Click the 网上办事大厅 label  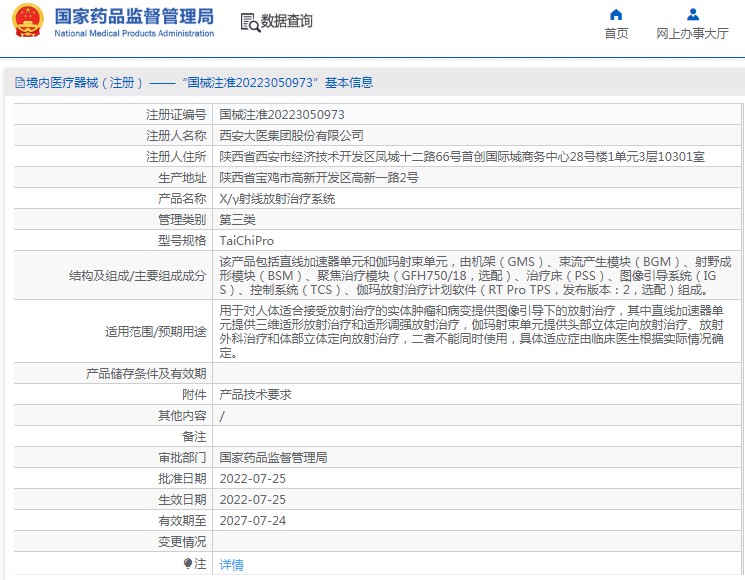(692, 34)
